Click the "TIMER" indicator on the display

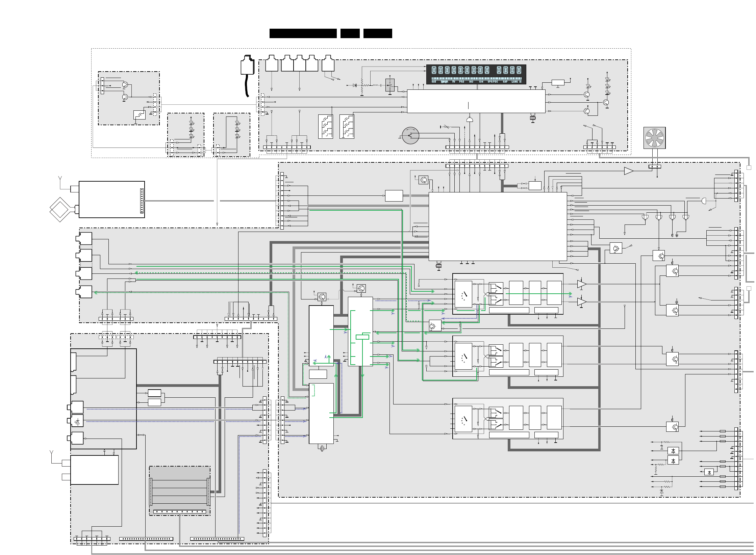pyautogui.click(x=444, y=82)
